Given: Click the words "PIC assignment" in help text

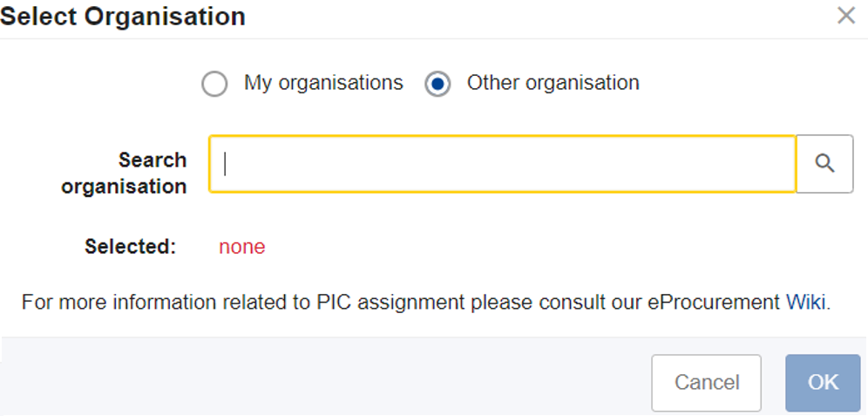Looking at the screenshot, I should pos(391,303).
